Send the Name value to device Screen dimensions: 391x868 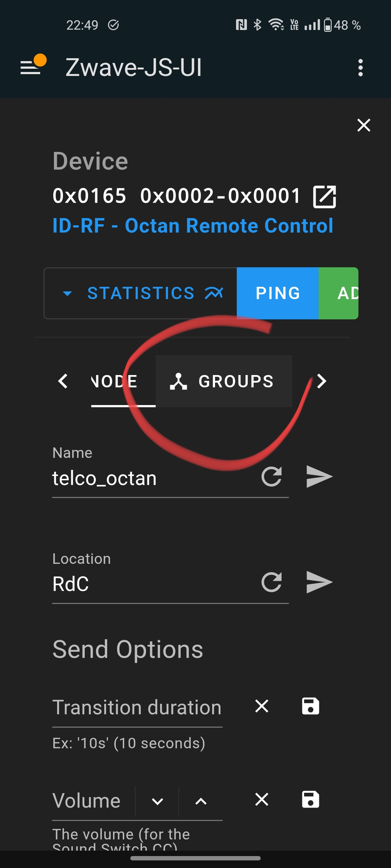(x=319, y=477)
